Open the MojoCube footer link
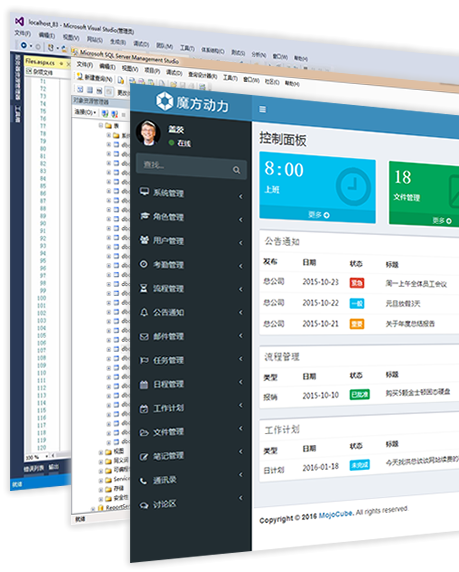Image resolution: width=459 pixels, height=572 pixels. pyautogui.click(x=335, y=514)
